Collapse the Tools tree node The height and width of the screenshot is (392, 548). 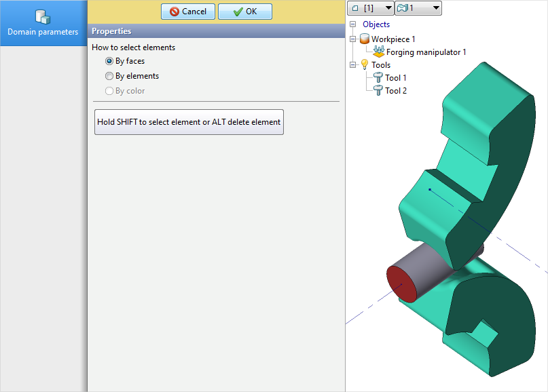point(352,65)
